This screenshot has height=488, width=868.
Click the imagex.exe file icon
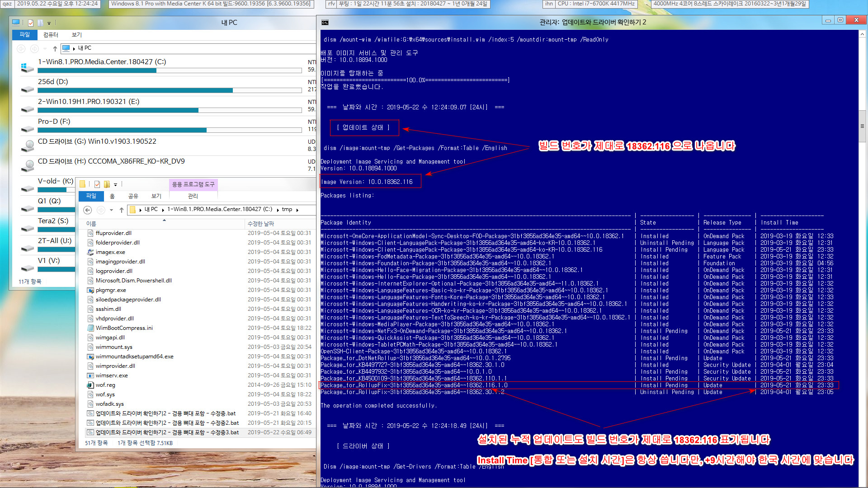click(90, 252)
